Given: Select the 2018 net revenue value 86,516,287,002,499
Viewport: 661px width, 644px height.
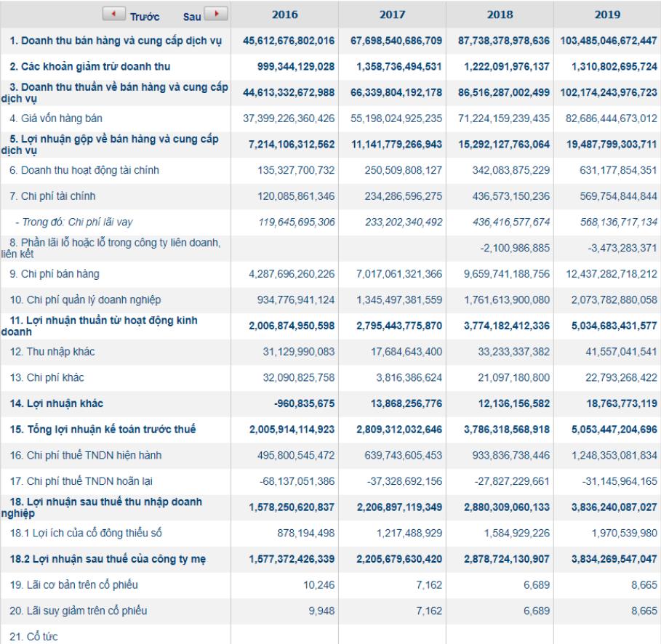Looking at the screenshot, I should [504, 93].
